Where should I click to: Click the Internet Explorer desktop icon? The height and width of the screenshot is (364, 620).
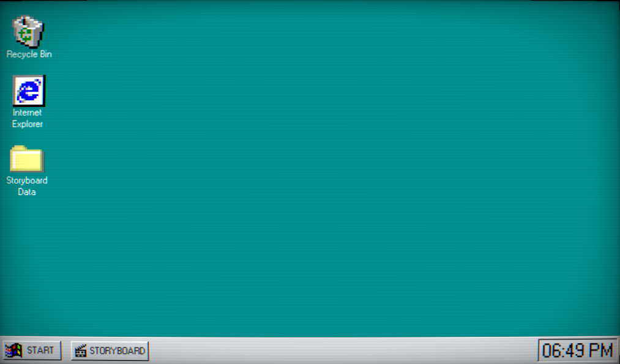click(29, 91)
